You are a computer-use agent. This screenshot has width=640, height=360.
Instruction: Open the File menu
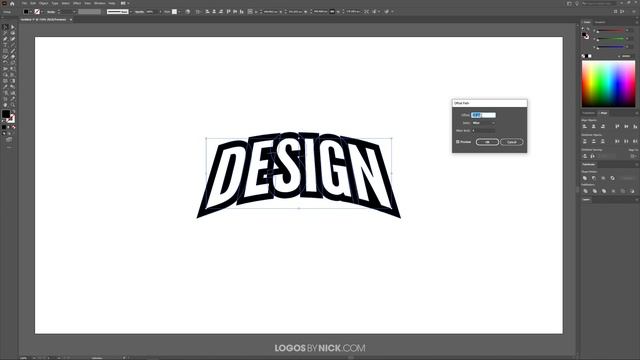(x=24, y=3)
